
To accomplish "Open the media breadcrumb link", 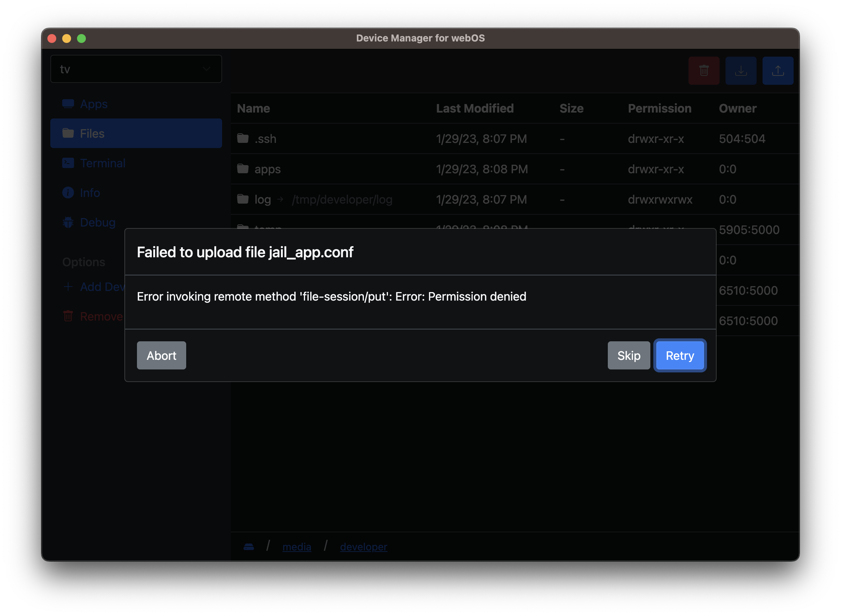I will [296, 547].
